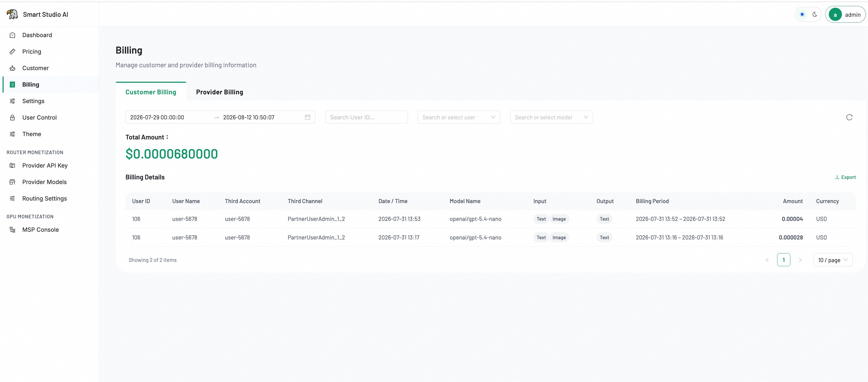This screenshot has width=868, height=382.
Task: Open the 10 / page size dropdown
Action: click(833, 260)
